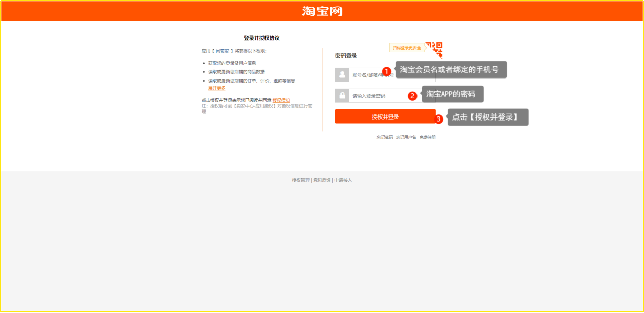Focus the 请输入登录密码 password field
Image resolution: width=644 pixels, height=313 pixels.
pyautogui.click(x=377, y=96)
